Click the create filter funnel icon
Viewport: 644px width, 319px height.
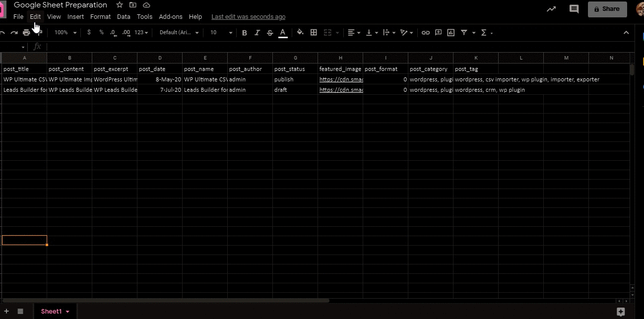[464, 32]
